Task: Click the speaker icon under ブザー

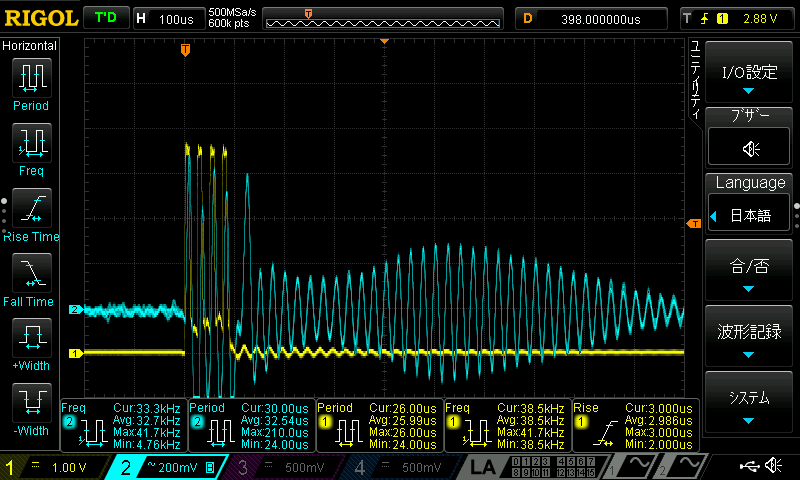Action: (750, 149)
